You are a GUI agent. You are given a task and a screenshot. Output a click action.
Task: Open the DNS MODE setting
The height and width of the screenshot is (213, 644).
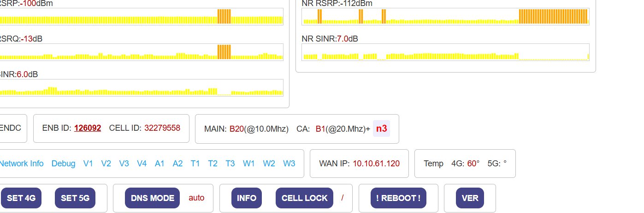[153, 198]
